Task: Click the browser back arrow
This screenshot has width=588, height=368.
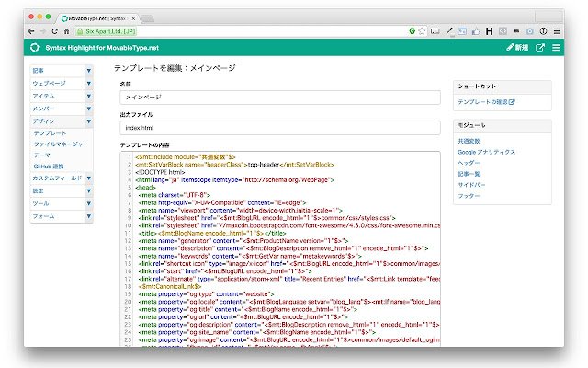Action: [x=31, y=31]
